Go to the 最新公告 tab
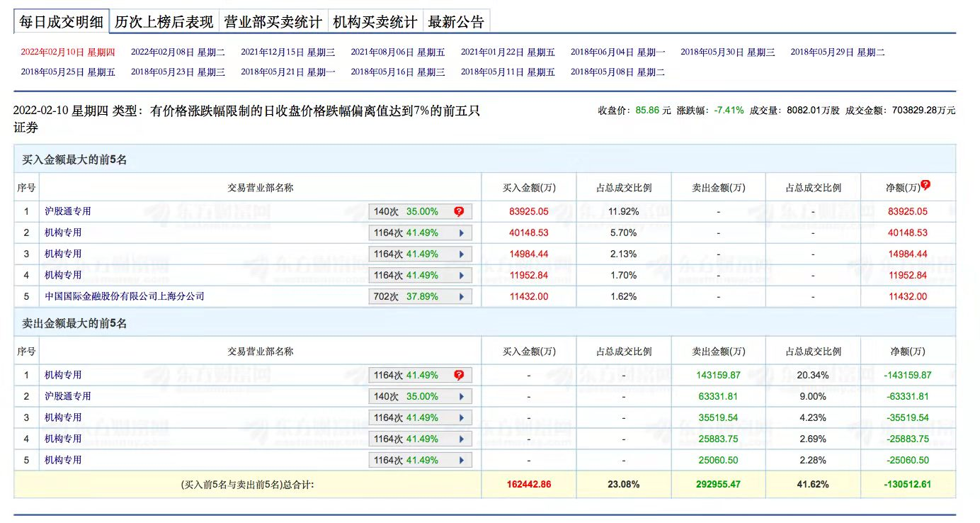The image size is (980, 523). click(x=456, y=22)
